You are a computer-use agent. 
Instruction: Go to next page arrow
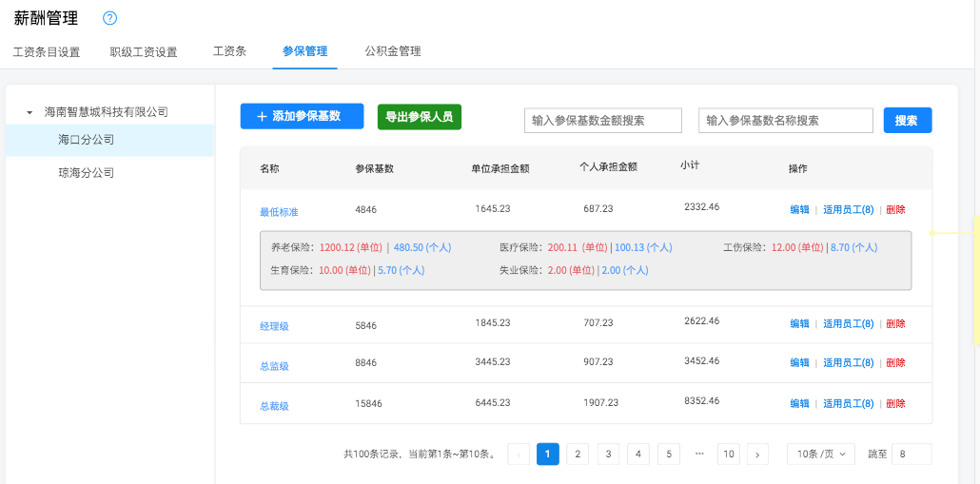[x=757, y=455]
